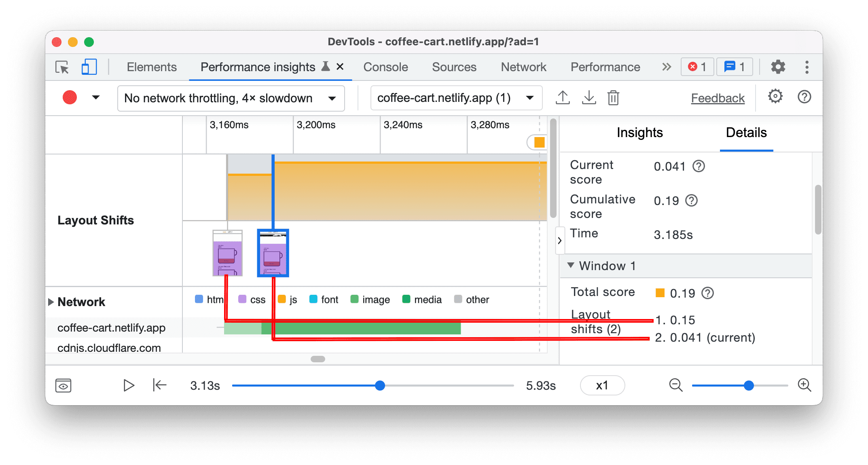Open the network throttling dropdown

[227, 97]
